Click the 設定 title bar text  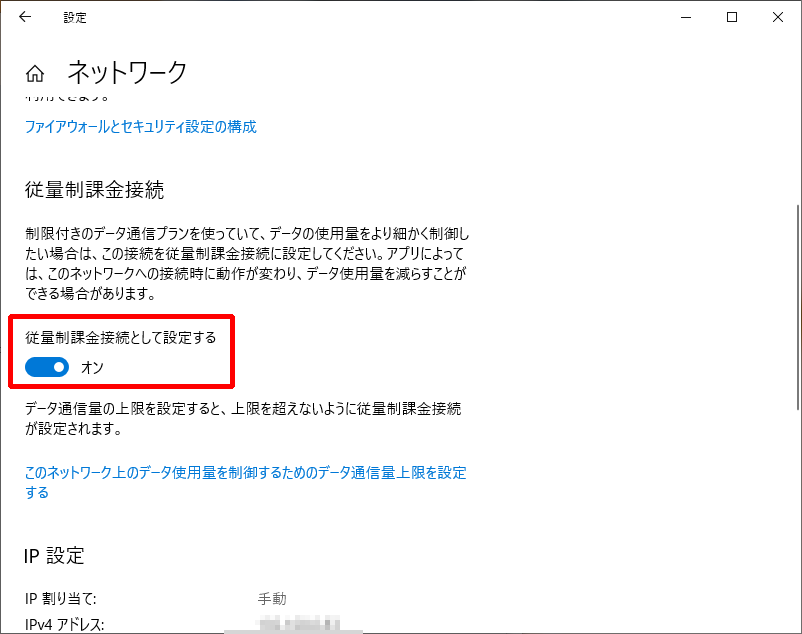tap(75, 17)
